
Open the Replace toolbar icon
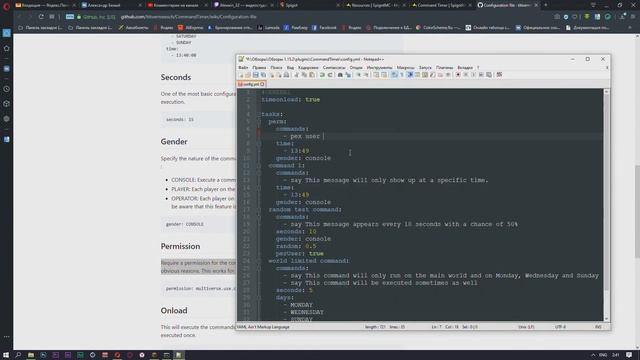348,75
